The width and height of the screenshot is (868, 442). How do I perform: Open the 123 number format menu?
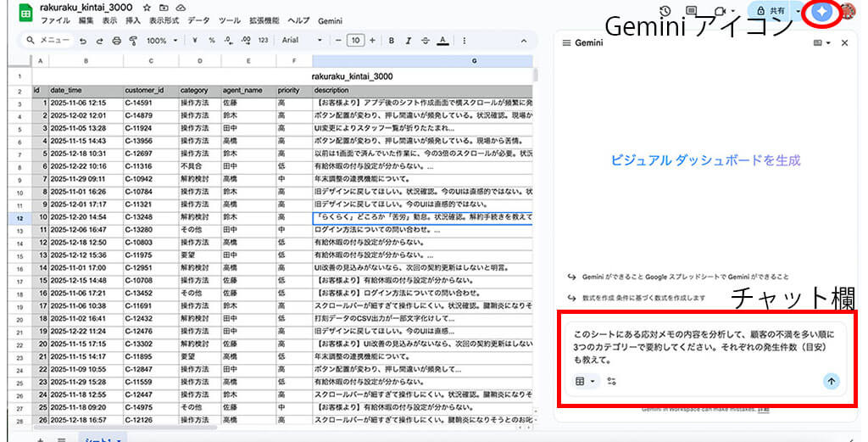point(264,41)
